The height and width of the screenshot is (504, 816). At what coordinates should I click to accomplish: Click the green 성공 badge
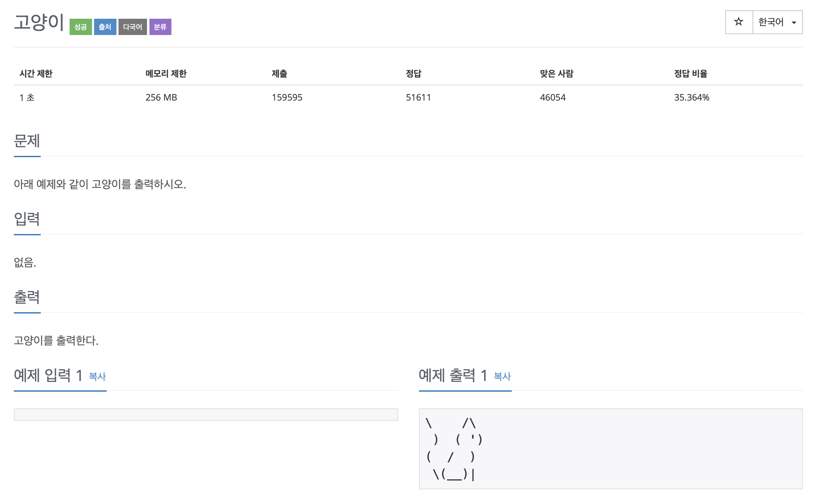[81, 27]
